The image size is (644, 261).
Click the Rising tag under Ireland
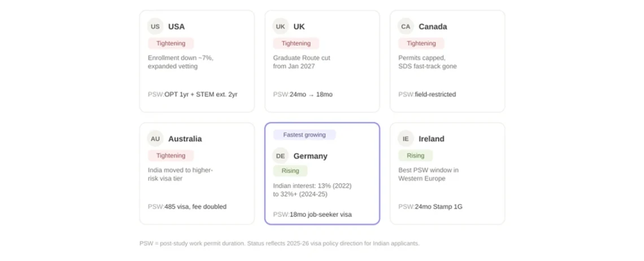pos(416,156)
